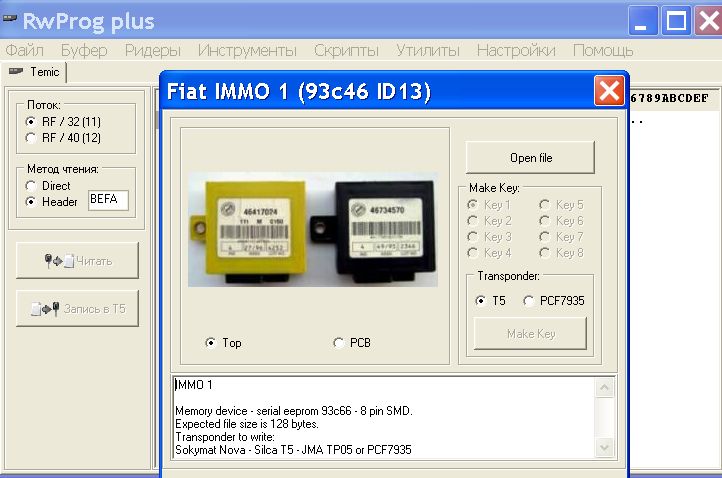Open the Настройки menu

(x=516, y=50)
